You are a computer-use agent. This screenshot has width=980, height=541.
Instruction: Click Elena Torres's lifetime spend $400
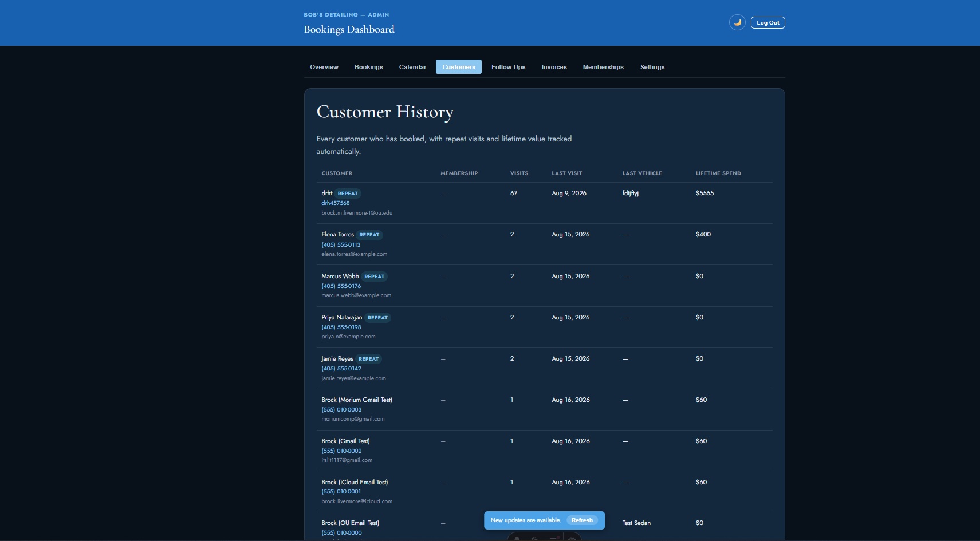point(703,234)
